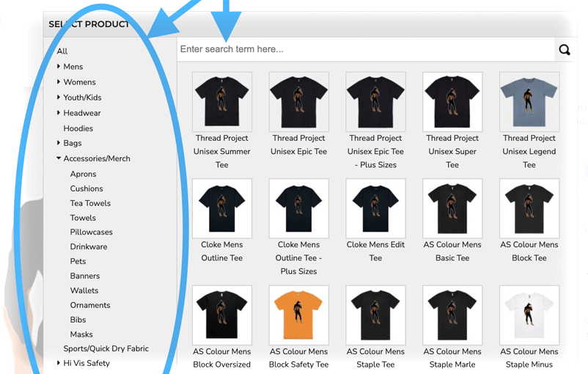Pick AS Colour Mens Basic Tee thumbnail

coord(452,208)
